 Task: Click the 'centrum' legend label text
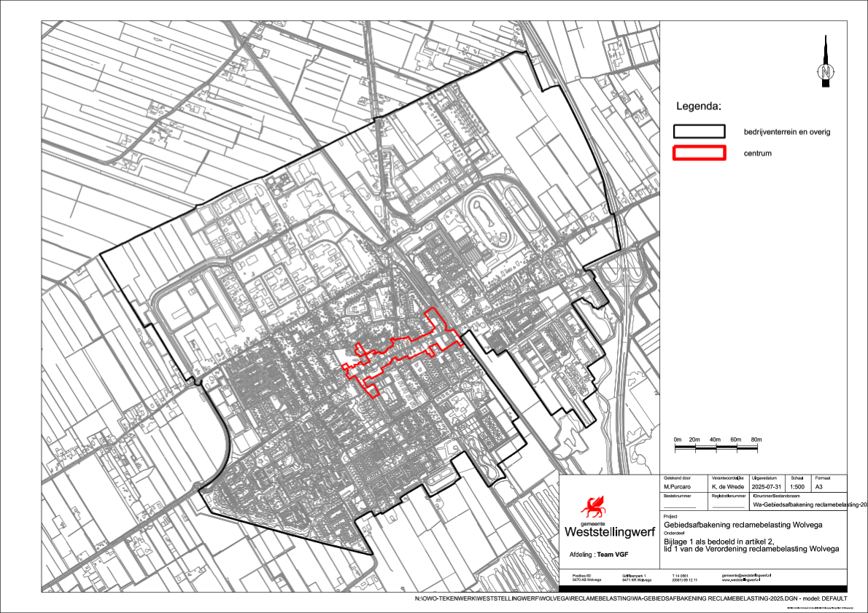(x=757, y=154)
